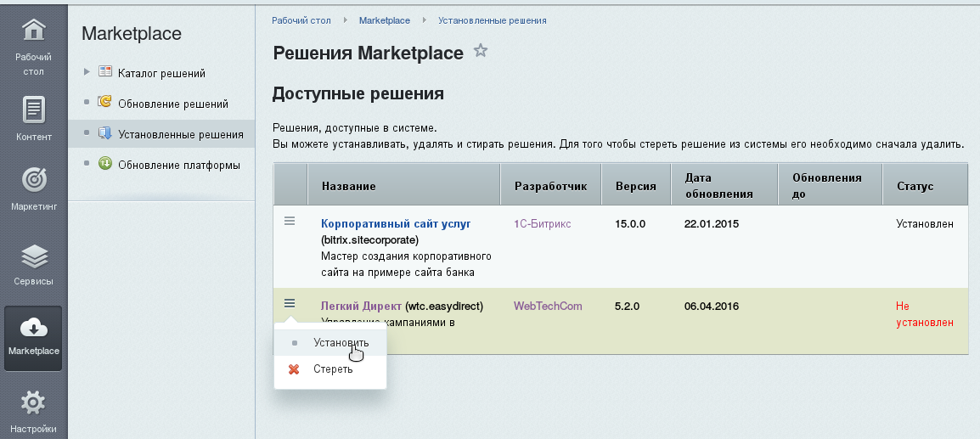The width and height of the screenshot is (980, 439).
Task: Open row menu for Легкий Директ
Action: [x=290, y=303]
